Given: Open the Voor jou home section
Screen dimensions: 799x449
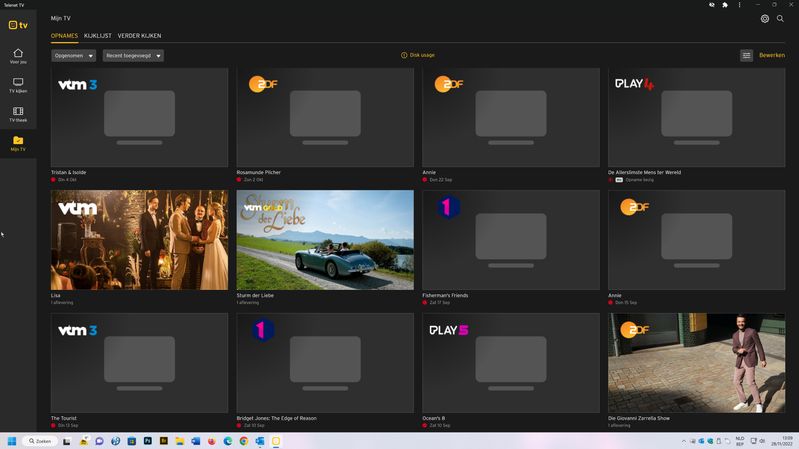Looking at the screenshot, I should pos(18,56).
